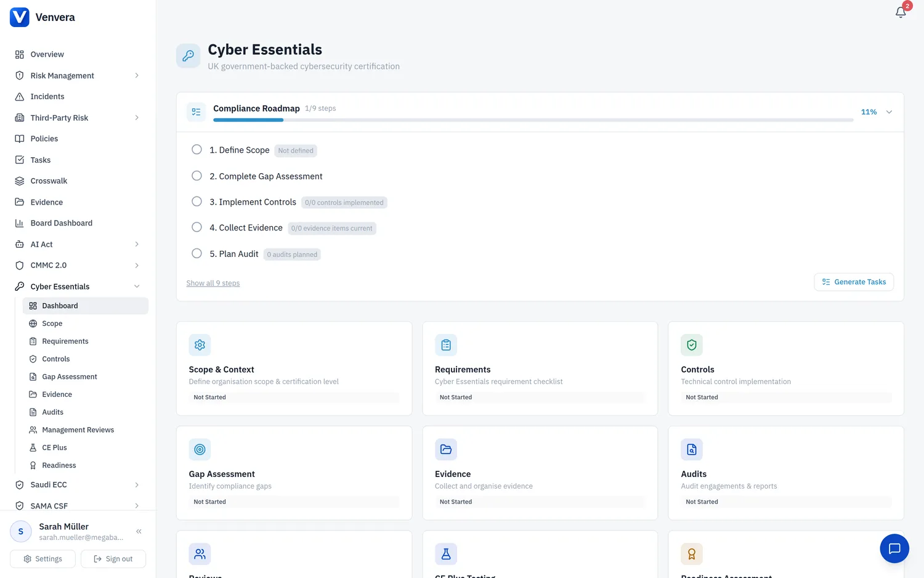Click the Readiness Assessment ribbon icon
The height and width of the screenshot is (578, 924).
click(692, 554)
